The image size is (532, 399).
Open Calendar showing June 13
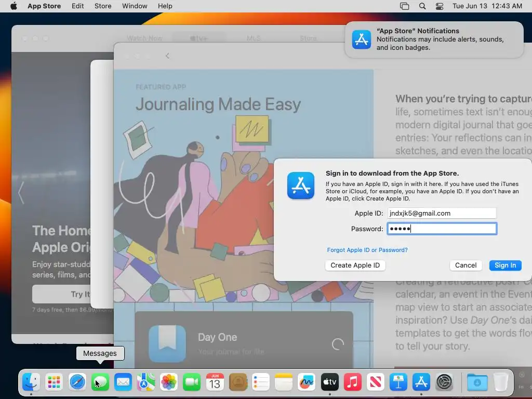pos(215,382)
